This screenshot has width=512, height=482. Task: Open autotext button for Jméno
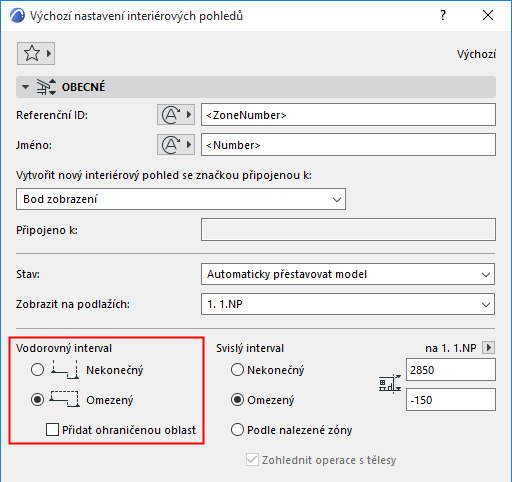point(176,145)
